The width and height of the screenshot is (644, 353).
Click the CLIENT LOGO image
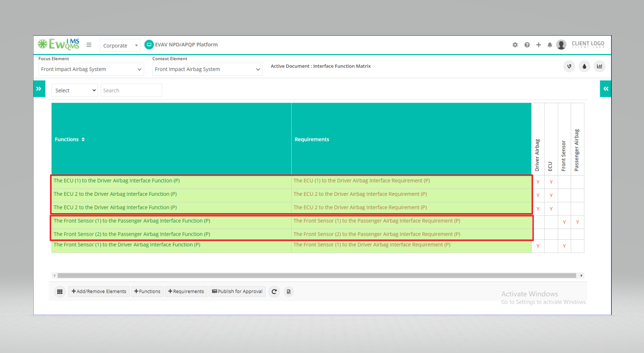tap(588, 44)
